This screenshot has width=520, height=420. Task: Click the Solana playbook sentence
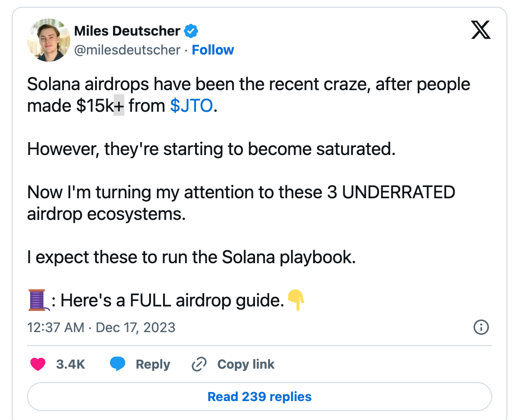click(192, 257)
